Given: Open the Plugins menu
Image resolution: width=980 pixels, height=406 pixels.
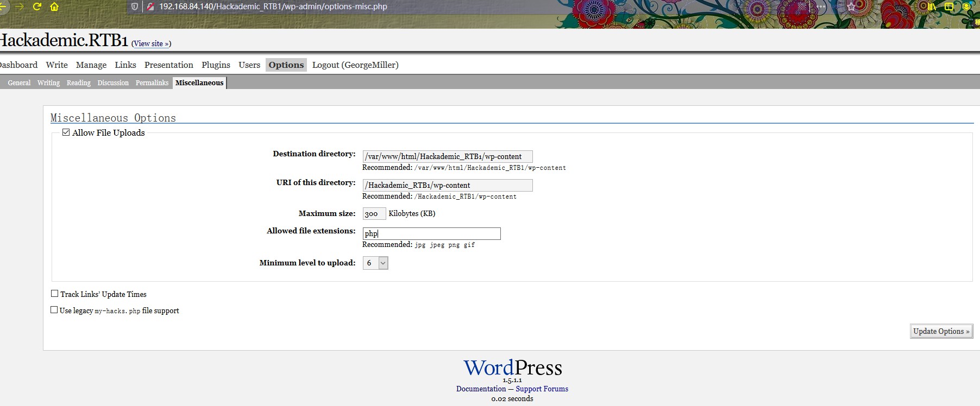Looking at the screenshot, I should [x=216, y=65].
